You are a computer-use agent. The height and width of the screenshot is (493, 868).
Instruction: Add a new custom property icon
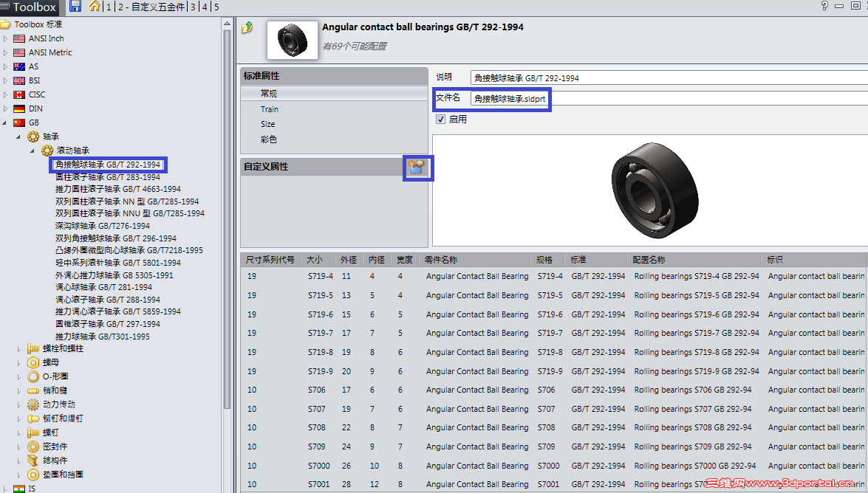pos(417,167)
